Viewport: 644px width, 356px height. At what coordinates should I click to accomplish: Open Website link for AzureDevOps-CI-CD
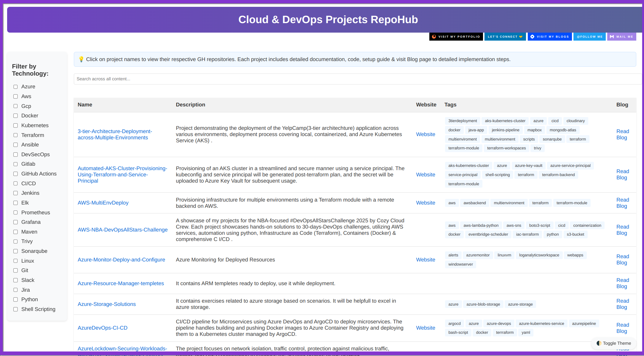click(x=425, y=328)
